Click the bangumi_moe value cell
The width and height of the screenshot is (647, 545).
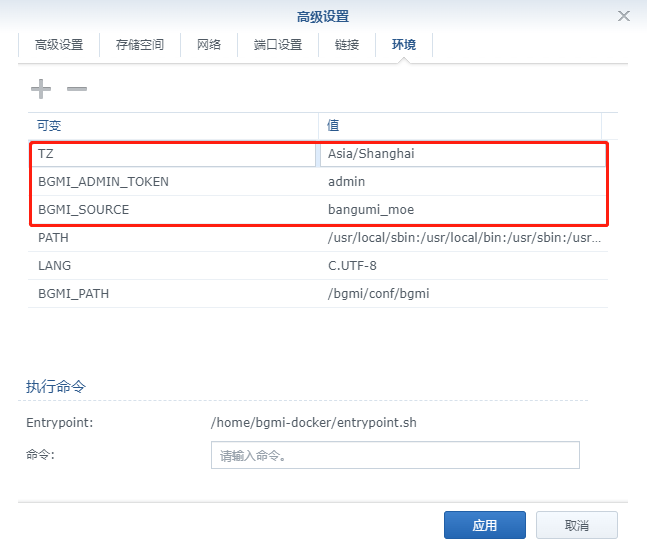click(370, 210)
